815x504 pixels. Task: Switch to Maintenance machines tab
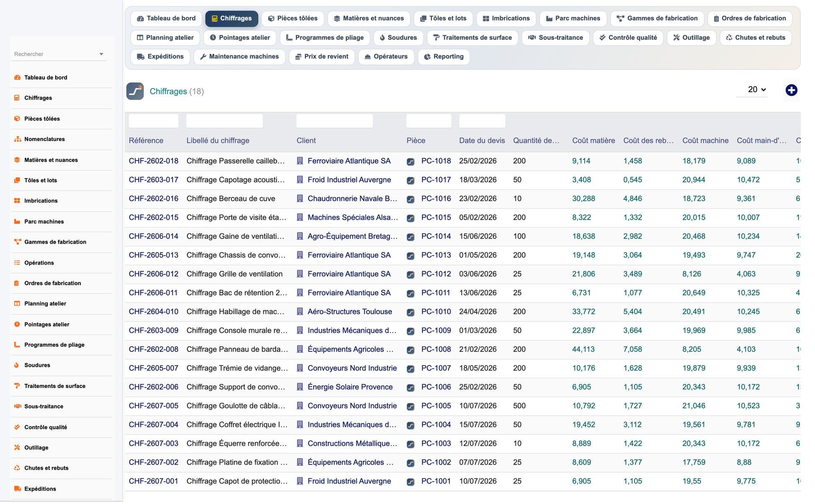pos(240,57)
